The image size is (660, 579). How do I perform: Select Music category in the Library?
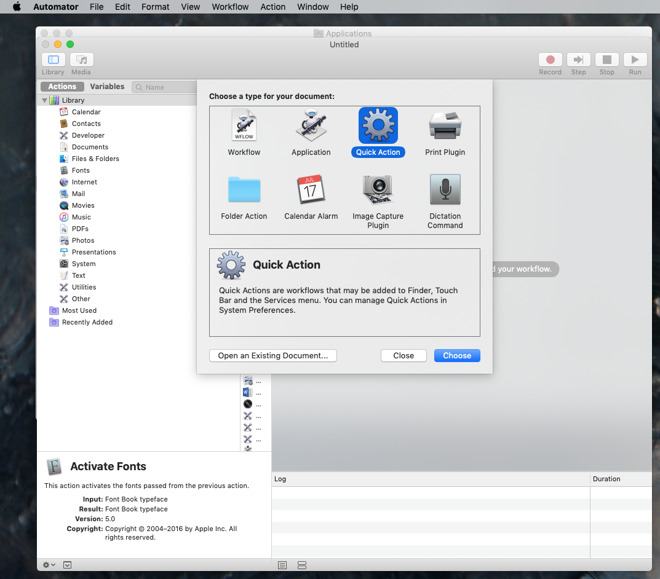81,217
